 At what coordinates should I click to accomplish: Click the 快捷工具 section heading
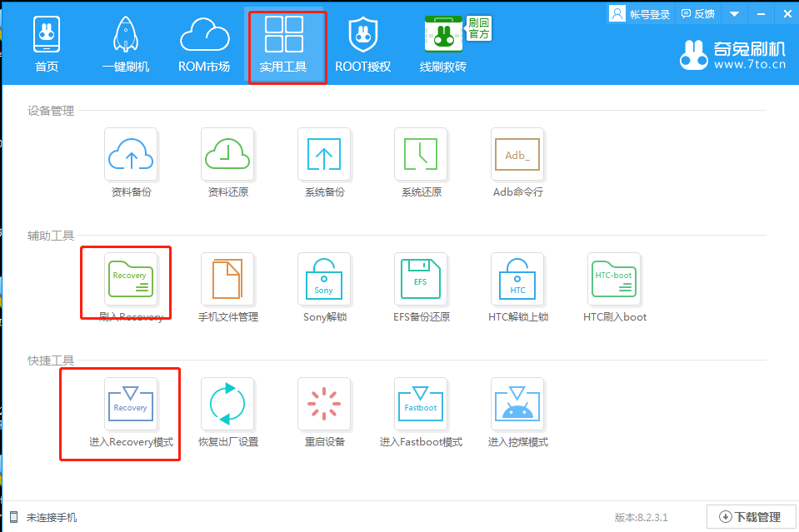coord(51,360)
